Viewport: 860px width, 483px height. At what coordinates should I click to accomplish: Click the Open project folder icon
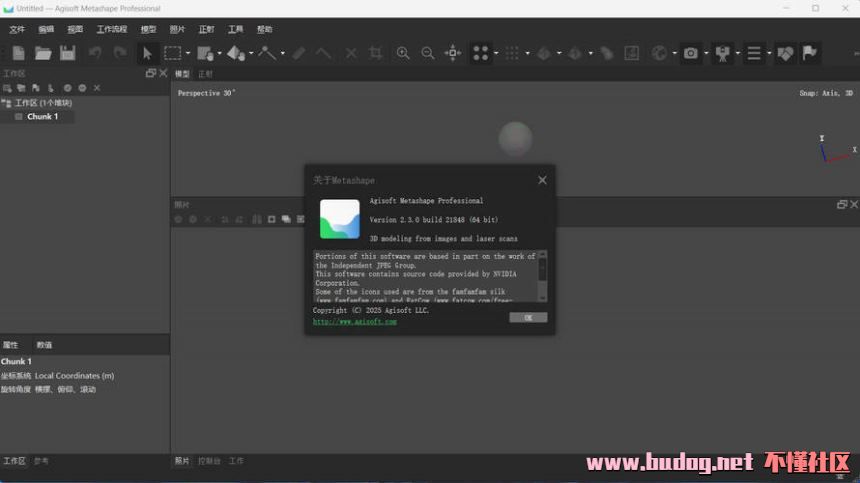tap(43, 53)
